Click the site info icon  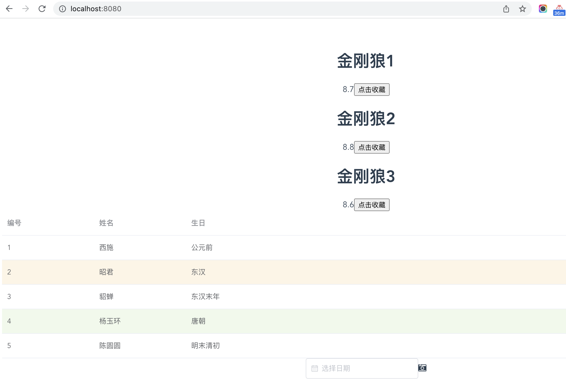pyautogui.click(x=62, y=9)
